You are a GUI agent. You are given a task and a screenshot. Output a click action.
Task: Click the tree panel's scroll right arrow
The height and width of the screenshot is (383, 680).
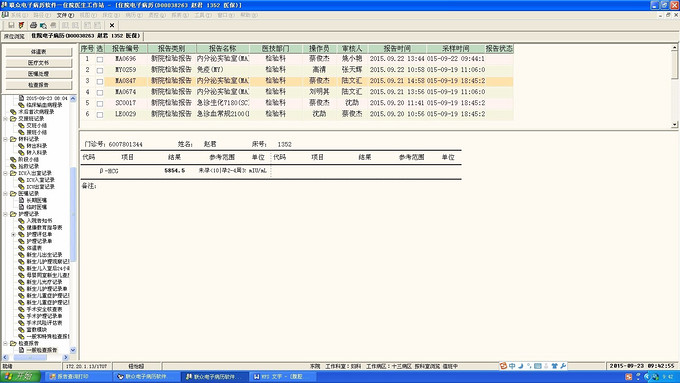[x=66, y=357]
